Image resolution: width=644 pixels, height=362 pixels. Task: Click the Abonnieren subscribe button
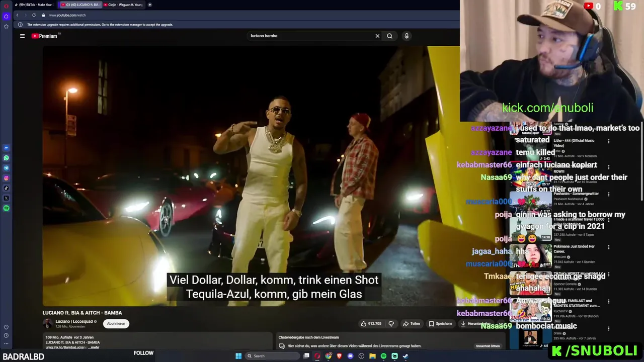tap(116, 324)
